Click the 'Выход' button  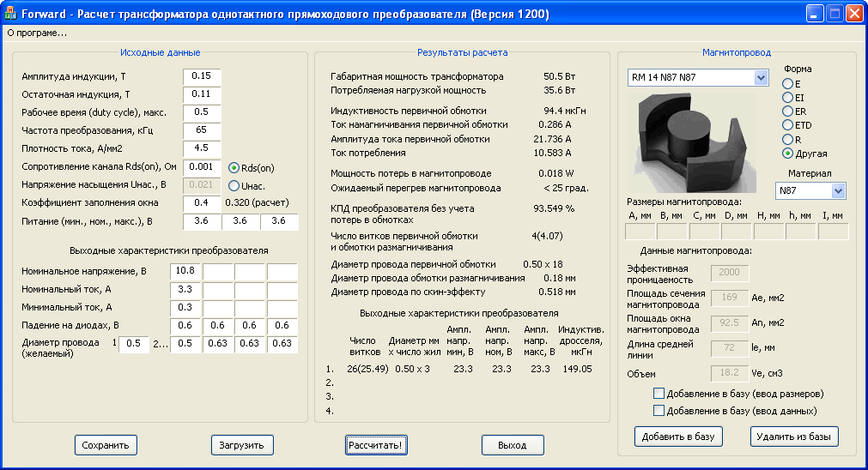(513, 445)
